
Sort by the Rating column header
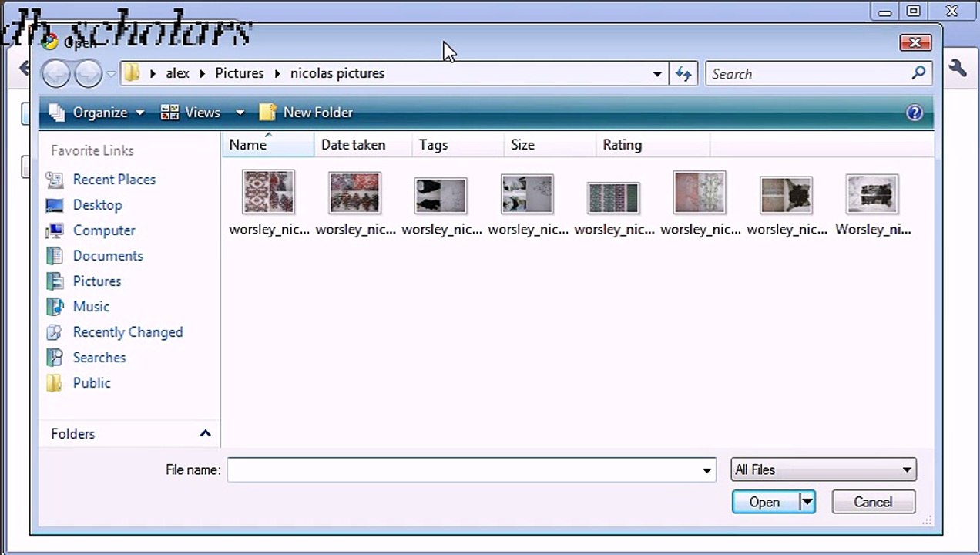652,145
